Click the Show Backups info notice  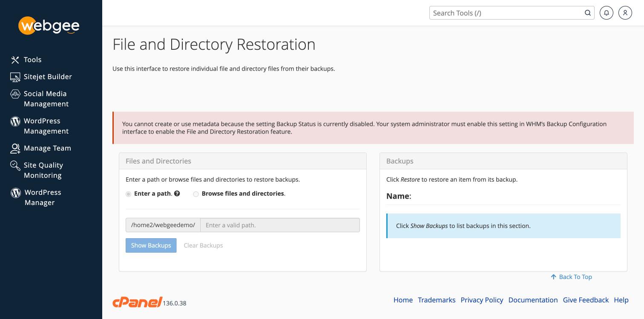[x=503, y=226]
